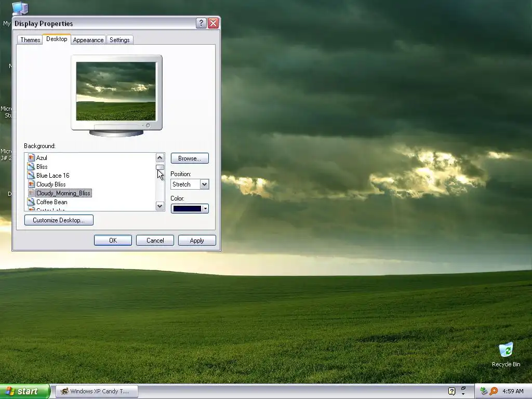Click the Azul wallpaper file icon
This screenshot has height=399, width=532.
tap(31, 157)
